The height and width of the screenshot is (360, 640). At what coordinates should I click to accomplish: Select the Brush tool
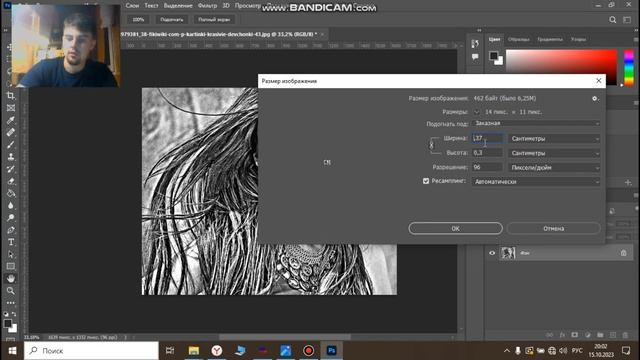coord(11,144)
